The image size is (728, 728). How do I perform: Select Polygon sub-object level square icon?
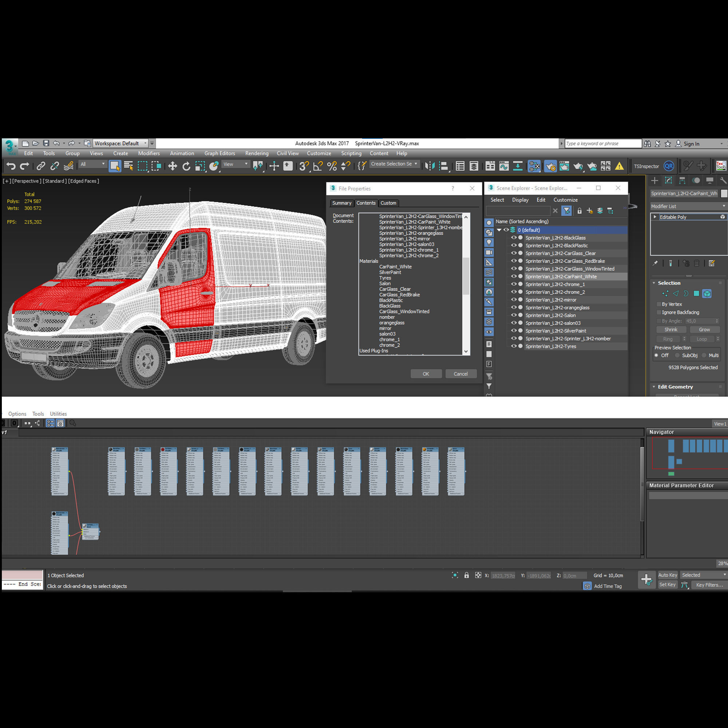(x=696, y=293)
